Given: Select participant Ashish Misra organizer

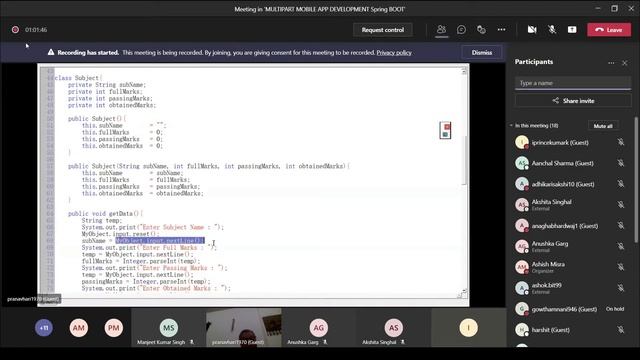Looking at the screenshot, I should (548, 267).
